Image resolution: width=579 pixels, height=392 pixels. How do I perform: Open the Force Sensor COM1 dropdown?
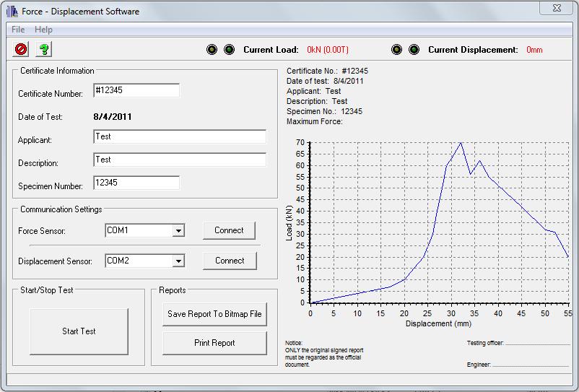[178, 231]
